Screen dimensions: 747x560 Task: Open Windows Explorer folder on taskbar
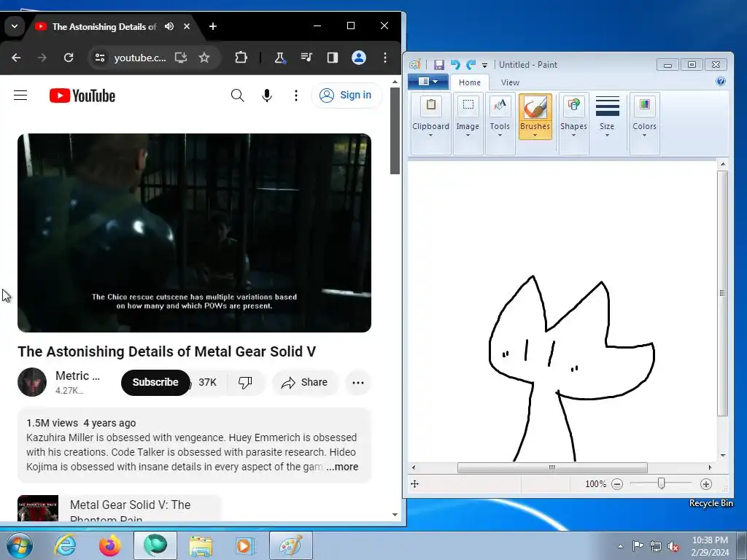coord(201,545)
